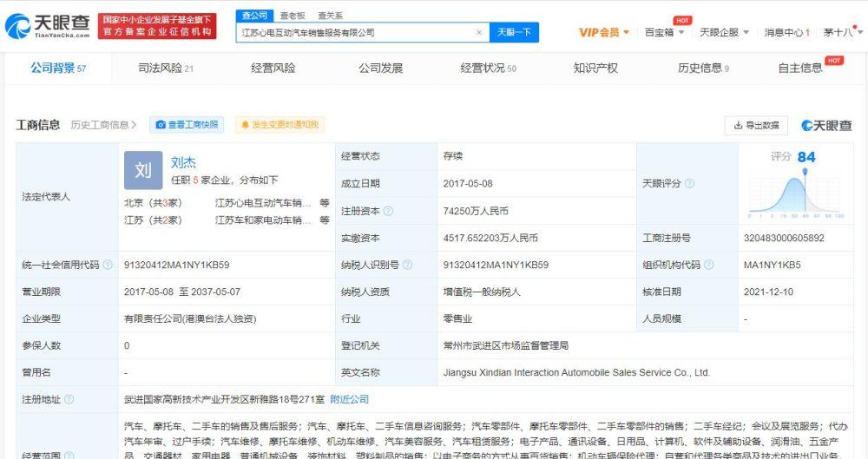Open the 江苏心电互动汽车销 company link
Screen dimensions: 868x459
[x=263, y=203]
